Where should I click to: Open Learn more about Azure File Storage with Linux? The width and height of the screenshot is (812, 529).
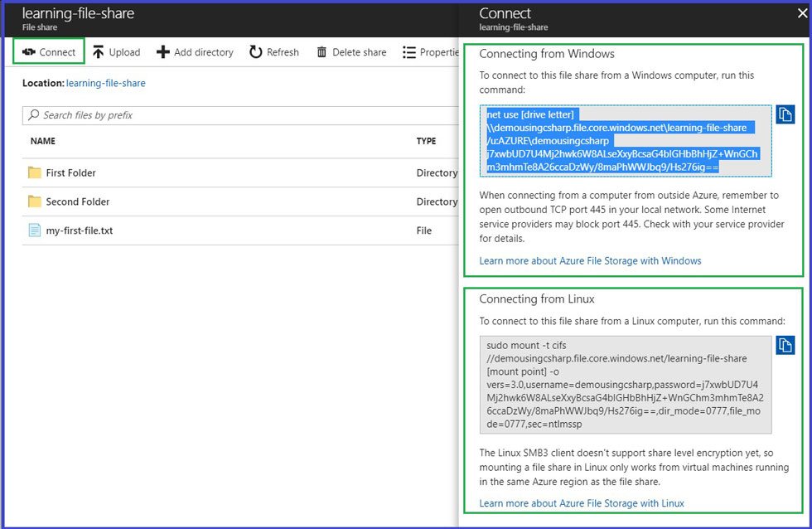click(x=582, y=502)
